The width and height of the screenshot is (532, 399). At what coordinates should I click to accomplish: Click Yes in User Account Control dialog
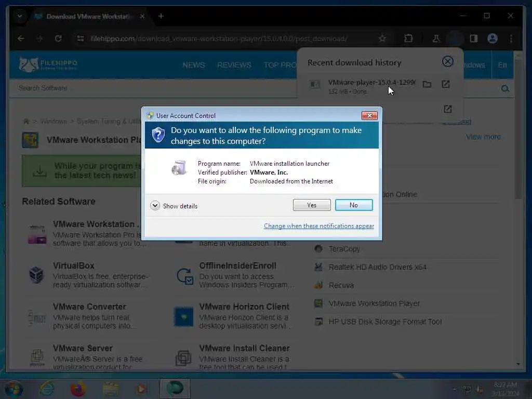[x=312, y=205]
